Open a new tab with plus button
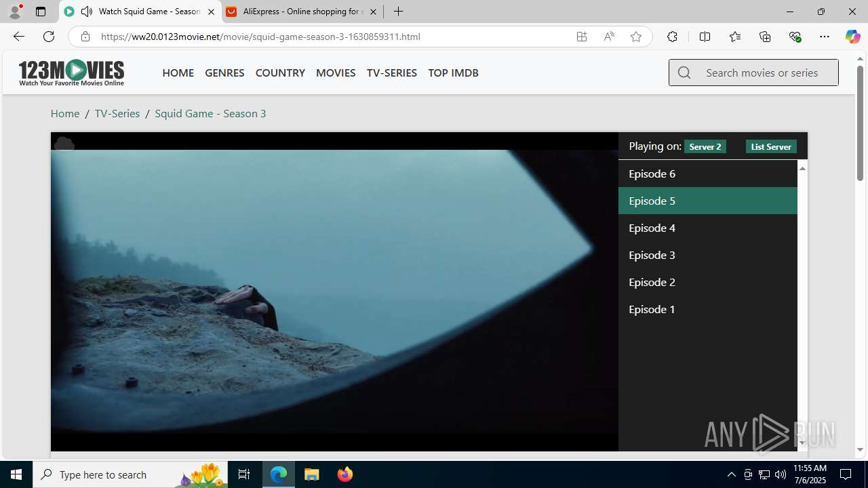This screenshot has height=488, width=868. [399, 12]
